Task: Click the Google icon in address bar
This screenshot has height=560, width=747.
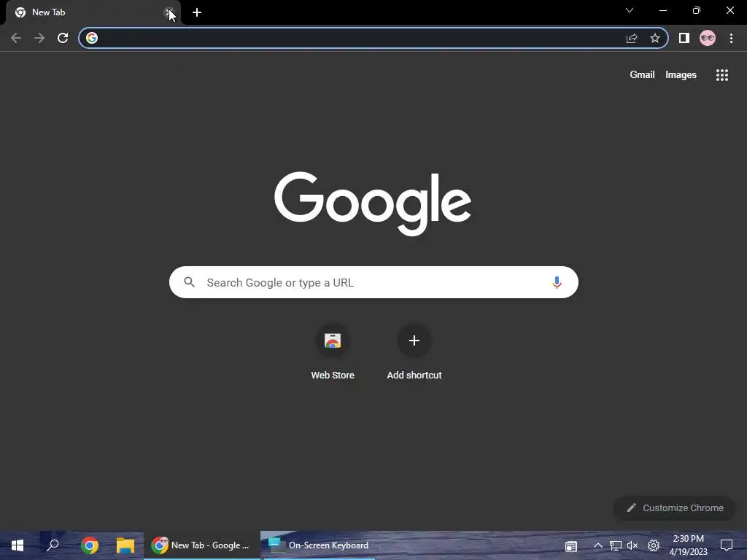Action: [92, 38]
